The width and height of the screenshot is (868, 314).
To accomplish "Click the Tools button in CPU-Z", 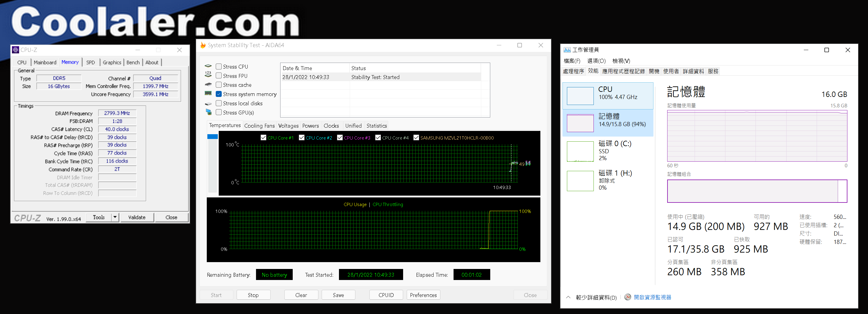I will click(x=99, y=217).
